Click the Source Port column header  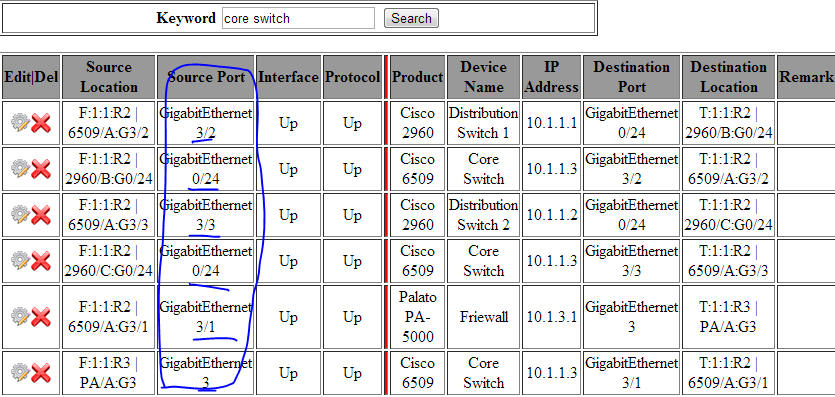(x=206, y=77)
